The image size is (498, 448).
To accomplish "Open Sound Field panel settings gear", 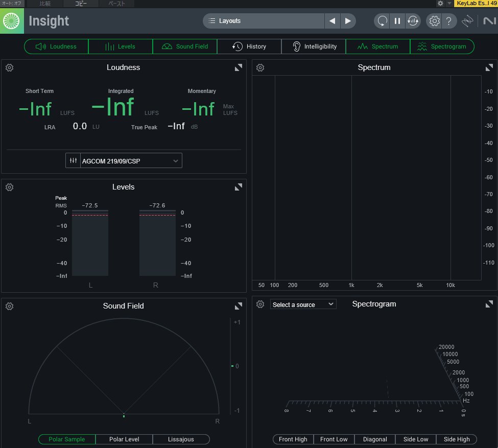I will click(10, 306).
